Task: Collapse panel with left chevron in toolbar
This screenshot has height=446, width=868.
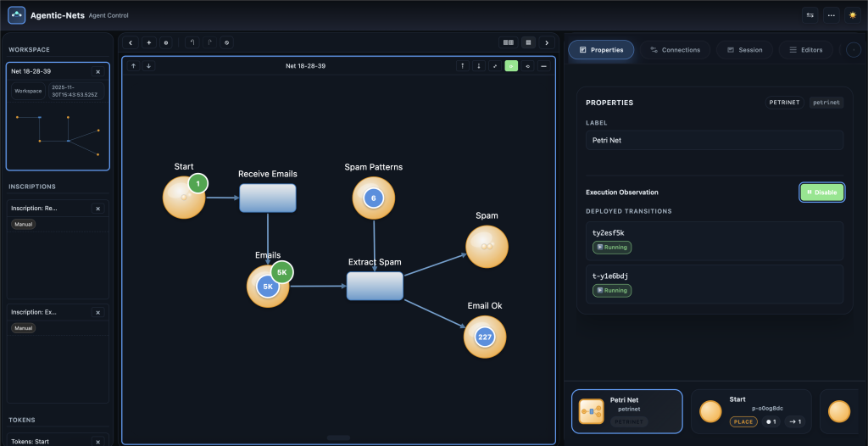Action: (x=131, y=42)
